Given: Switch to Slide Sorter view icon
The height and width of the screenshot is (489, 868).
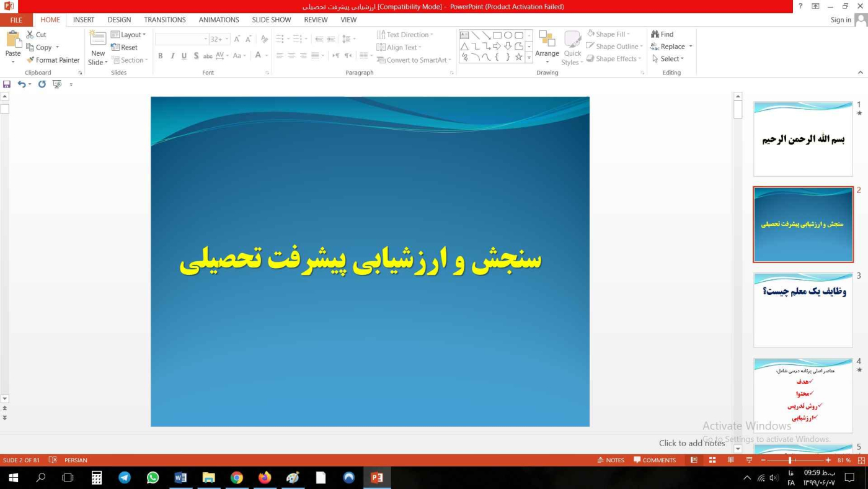Looking at the screenshot, I should (x=712, y=460).
